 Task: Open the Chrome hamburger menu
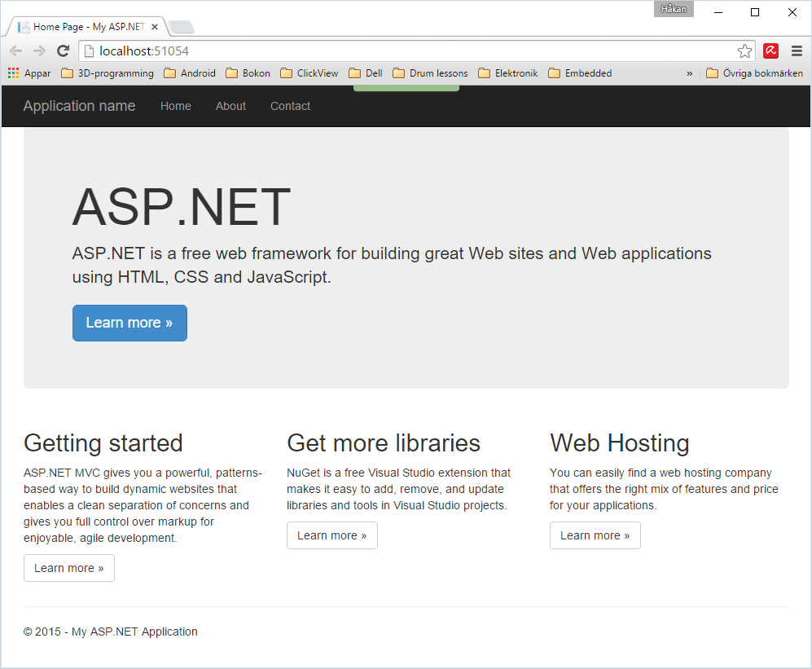coord(797,51)
